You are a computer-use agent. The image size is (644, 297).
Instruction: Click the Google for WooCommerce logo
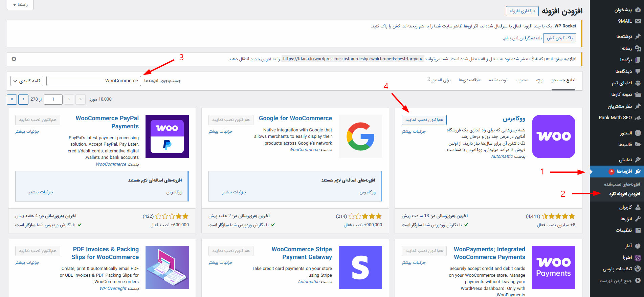(360, 136)
